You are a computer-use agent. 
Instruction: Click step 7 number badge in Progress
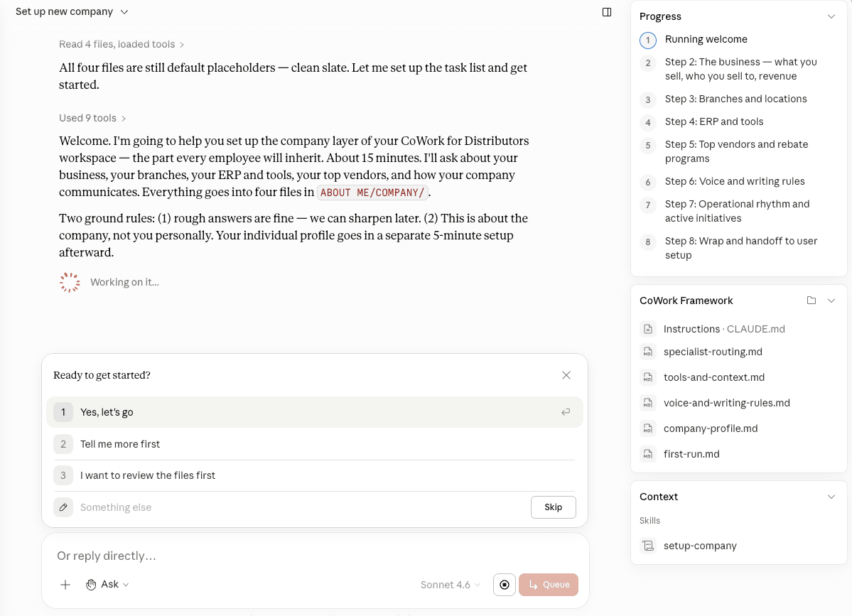647,205
